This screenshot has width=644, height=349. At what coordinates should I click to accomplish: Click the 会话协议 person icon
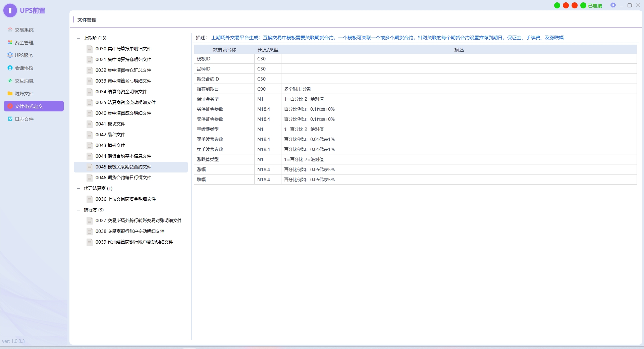point(10,68)
